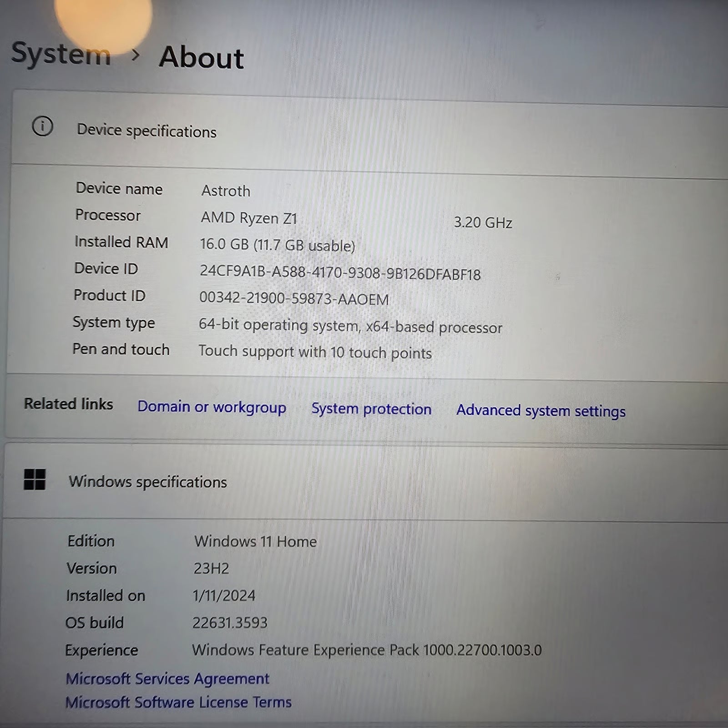Open Domain or workgroup settings
The height and width of the screenshot is (728, 728).
[212, 407]
